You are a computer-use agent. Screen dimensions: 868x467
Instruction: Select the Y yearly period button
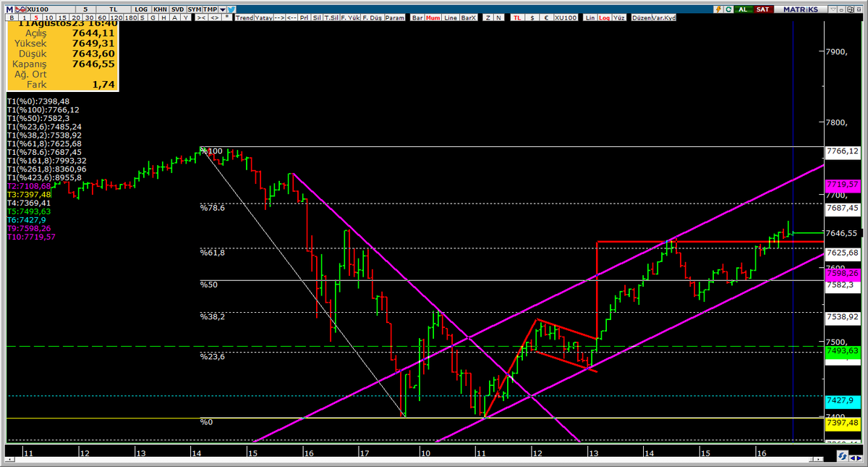(x=186, y=17)
